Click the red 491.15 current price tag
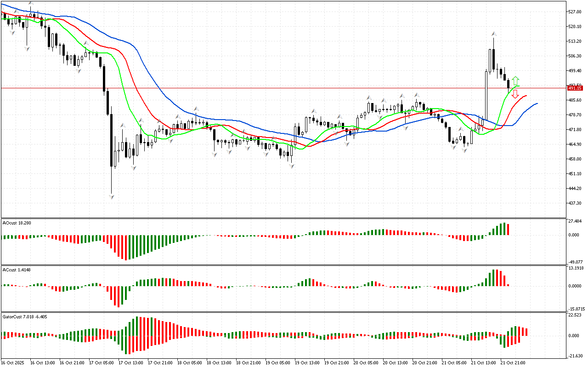The image size is (588, 368). pyautogui.click(x=575, y=88)
